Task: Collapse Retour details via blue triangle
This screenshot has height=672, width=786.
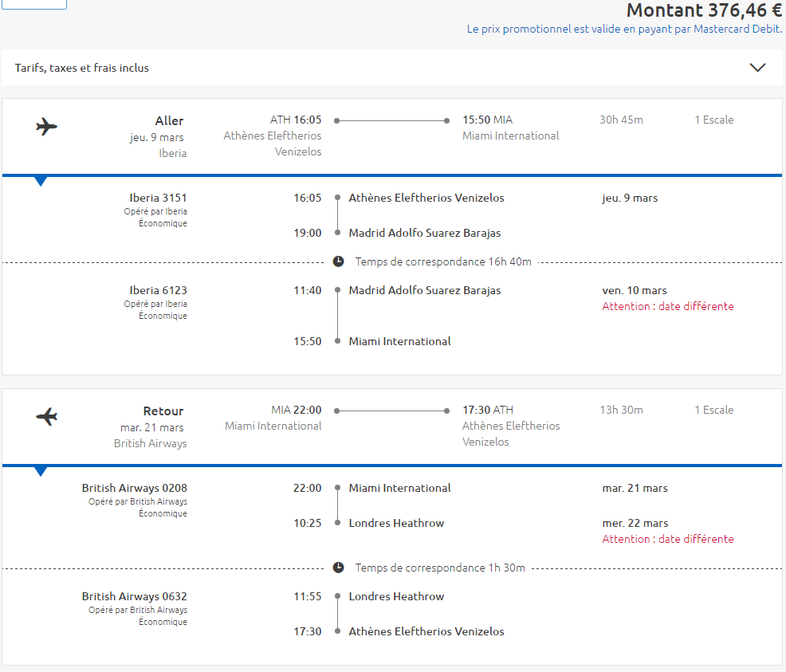Action: click(41, 471)
